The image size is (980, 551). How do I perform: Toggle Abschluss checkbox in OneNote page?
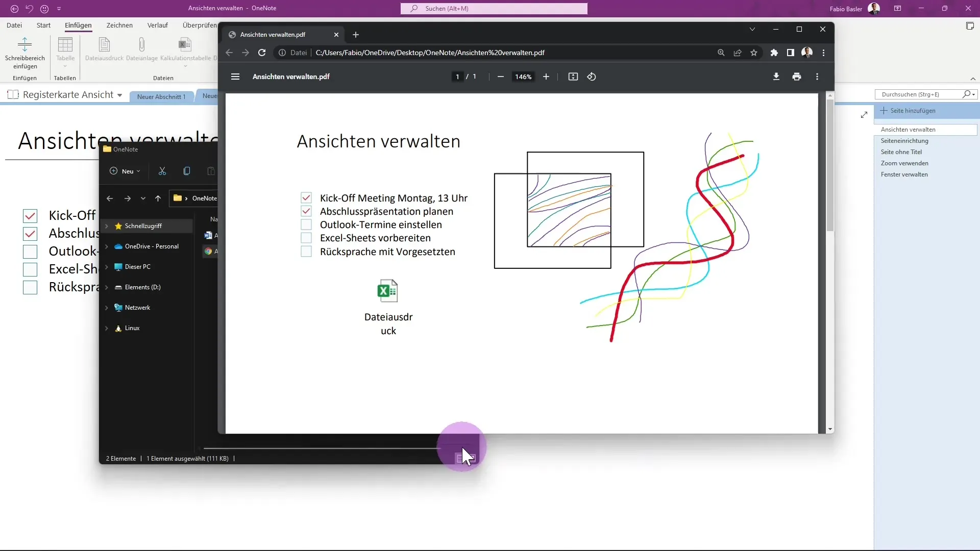(30, 234)
